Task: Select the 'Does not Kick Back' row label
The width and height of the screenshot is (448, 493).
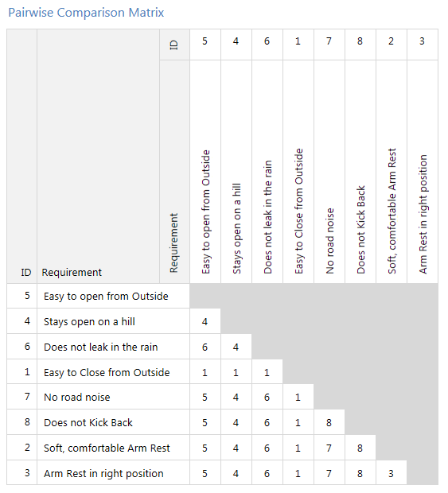Action: [88, 423]
